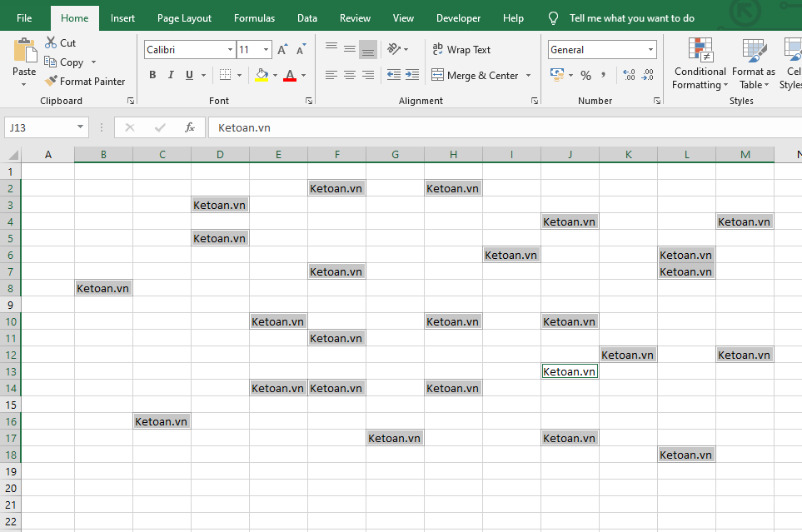802x532 pixels.
Task: Insert Function using the fx icon
Action: pyautogui.click(x=190, y=127)
